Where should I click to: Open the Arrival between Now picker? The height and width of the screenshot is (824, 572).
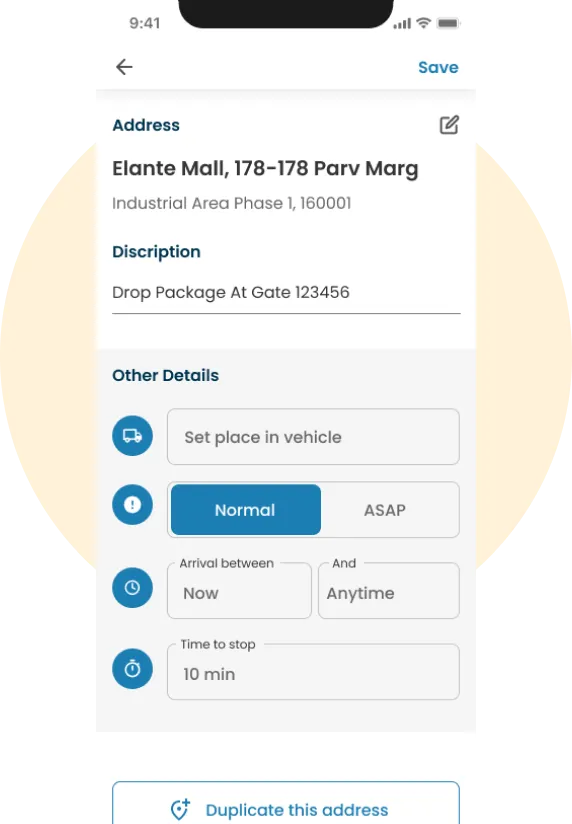point(239,591)
